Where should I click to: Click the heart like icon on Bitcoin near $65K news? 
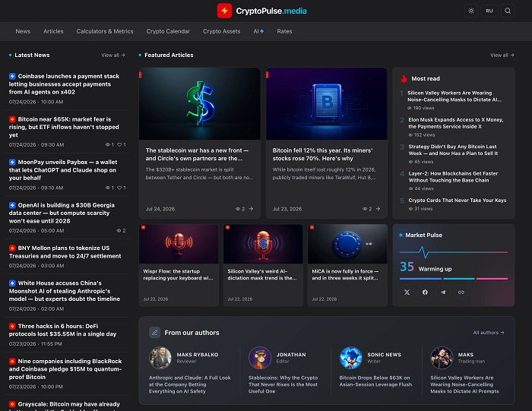point(119,145)
